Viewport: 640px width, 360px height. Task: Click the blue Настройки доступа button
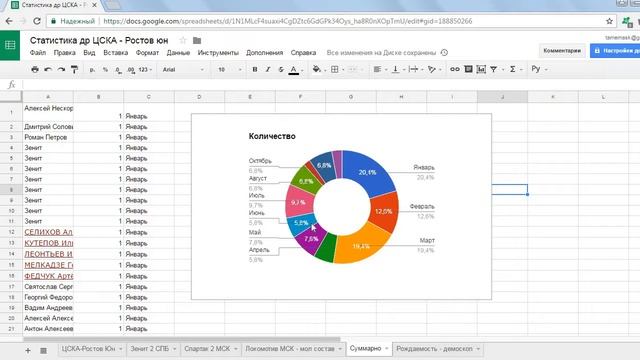coord(615,51)
